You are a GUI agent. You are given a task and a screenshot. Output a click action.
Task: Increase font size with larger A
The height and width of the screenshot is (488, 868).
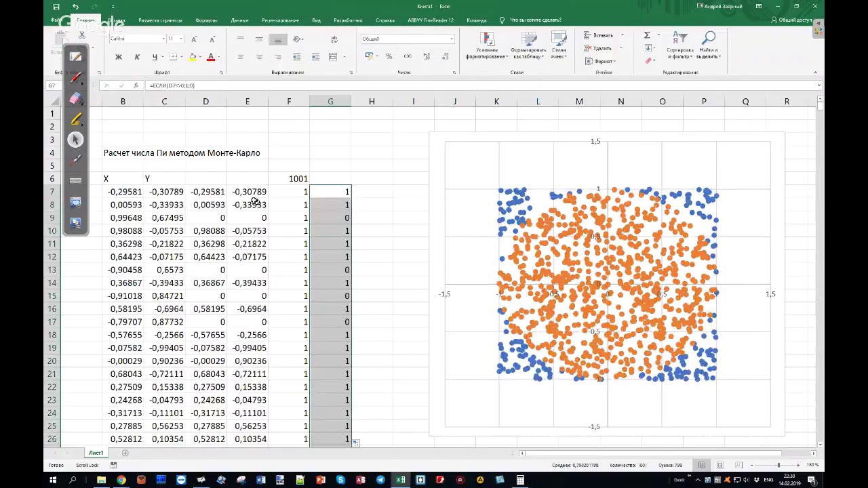tap(194, 39)
